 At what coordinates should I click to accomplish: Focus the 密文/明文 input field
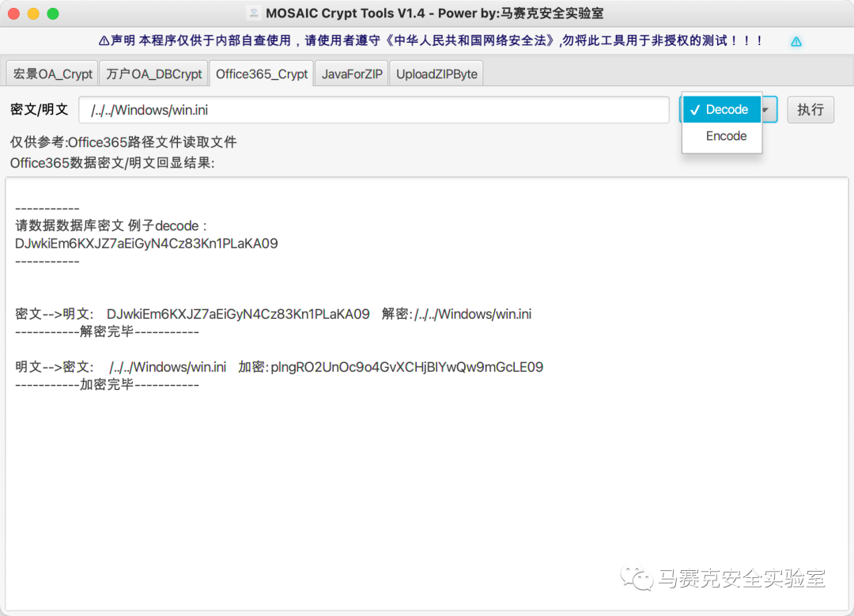pyautogui.click(x=373, y=110)
